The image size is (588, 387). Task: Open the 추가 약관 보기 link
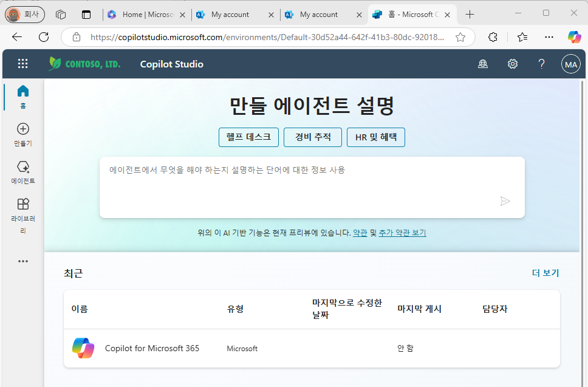click(402, 233)
